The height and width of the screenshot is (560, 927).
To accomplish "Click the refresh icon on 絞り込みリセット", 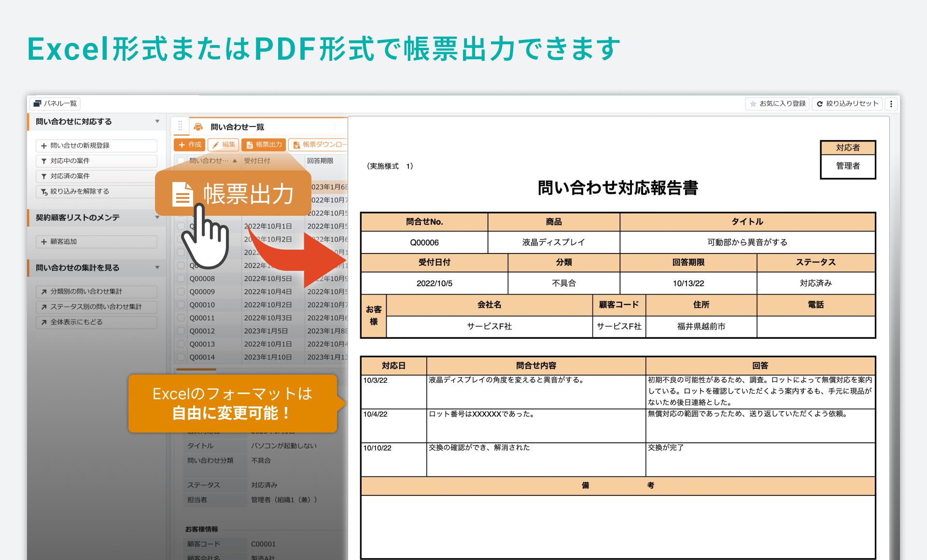I will pyautogui.click(x=820, y=103).
